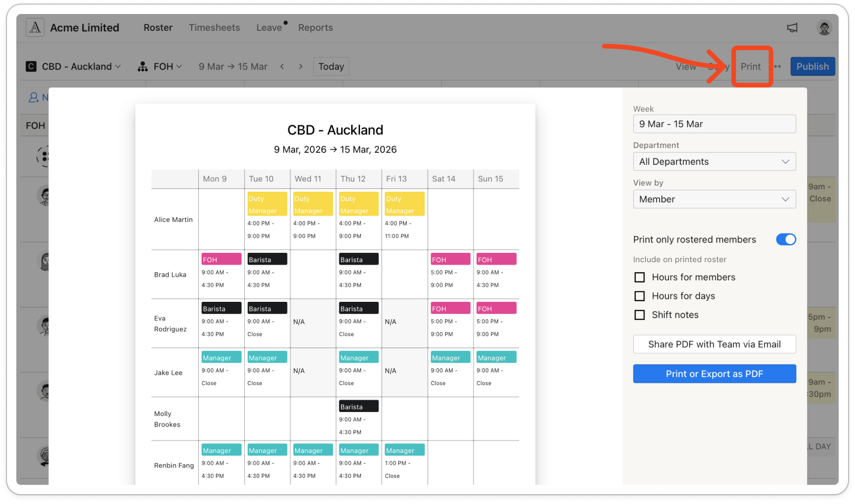Screen dimensions: 855x504
Task: Click Eva Rodriguez's Sunday FOH shift
Action: click(x=496, y=321)
